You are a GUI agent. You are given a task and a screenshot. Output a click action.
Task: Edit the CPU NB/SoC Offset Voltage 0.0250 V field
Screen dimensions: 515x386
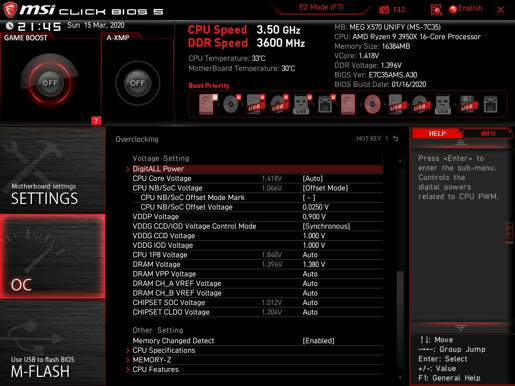point(315,207)
